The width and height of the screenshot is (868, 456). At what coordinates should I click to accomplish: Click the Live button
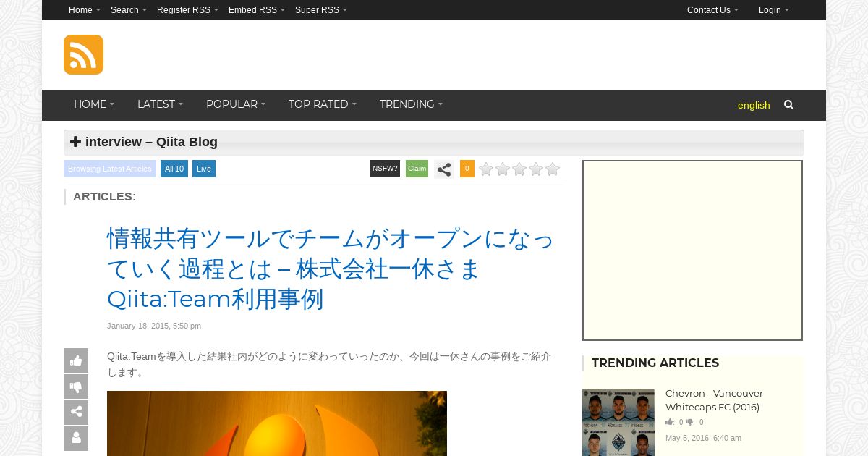(204, 169)
